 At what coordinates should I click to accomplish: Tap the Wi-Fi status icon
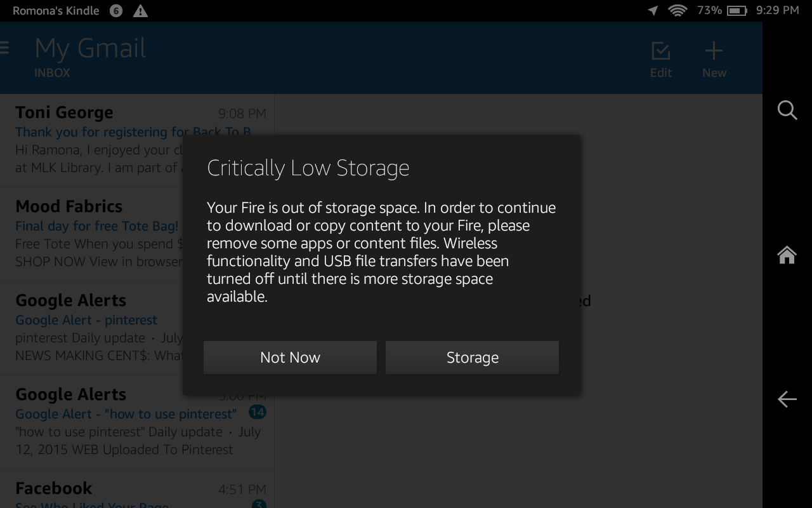tap(676, 10)
